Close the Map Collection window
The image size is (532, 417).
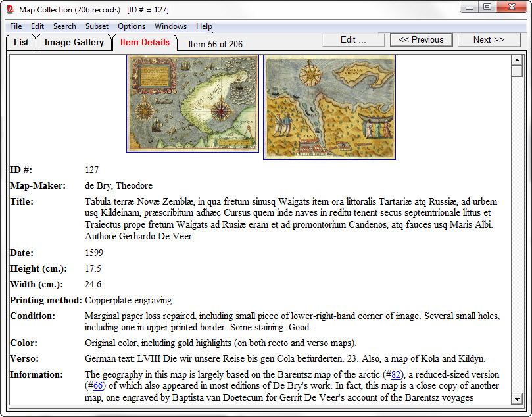pyautogui.click(x=512, y=7)
